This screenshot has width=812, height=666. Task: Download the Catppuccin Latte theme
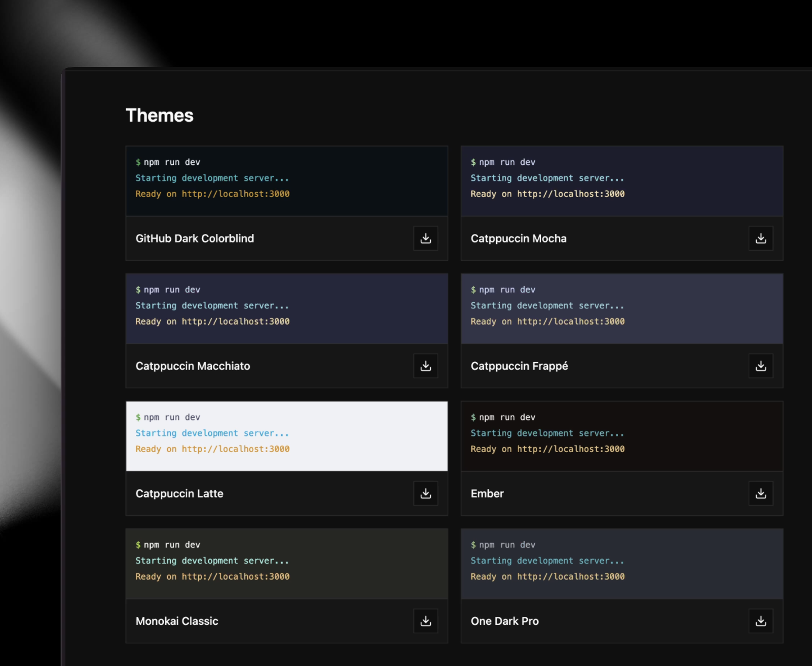click(x=426, y=494)
